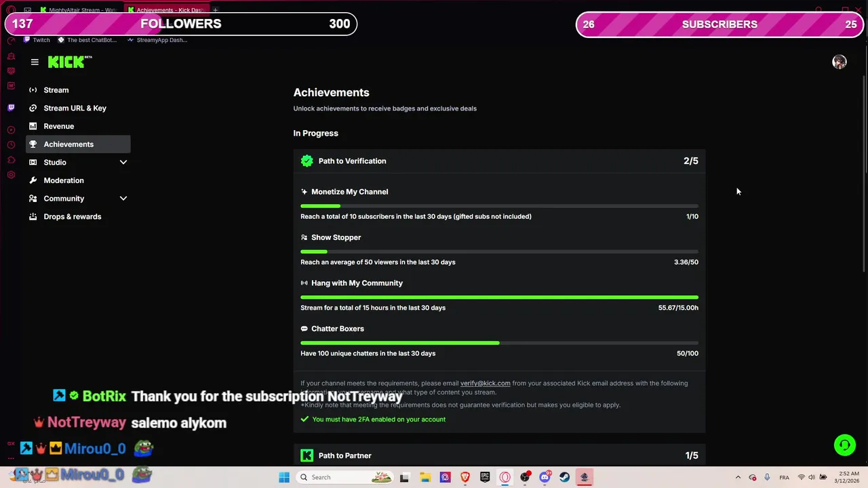Open a new browser tab
The height and width of the screenshot is (488, 868).
tap(216, 10)
